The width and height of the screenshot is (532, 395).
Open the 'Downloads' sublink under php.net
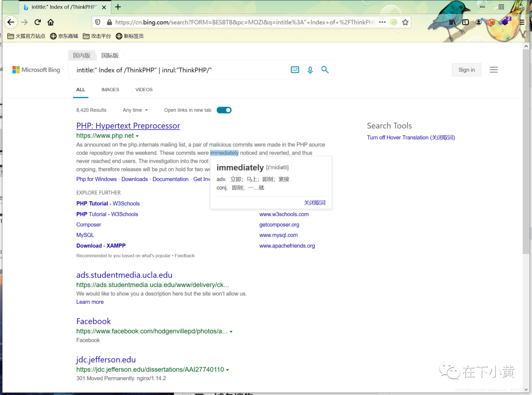pos(134,179)
